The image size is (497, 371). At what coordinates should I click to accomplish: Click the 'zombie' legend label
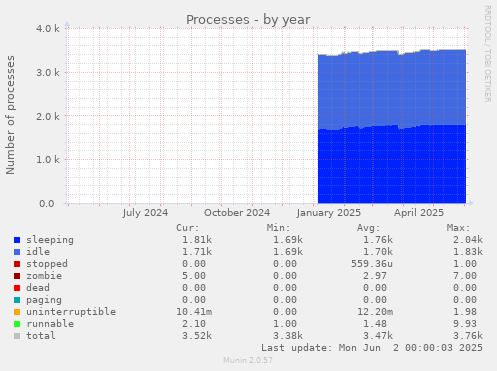[44, 276]
